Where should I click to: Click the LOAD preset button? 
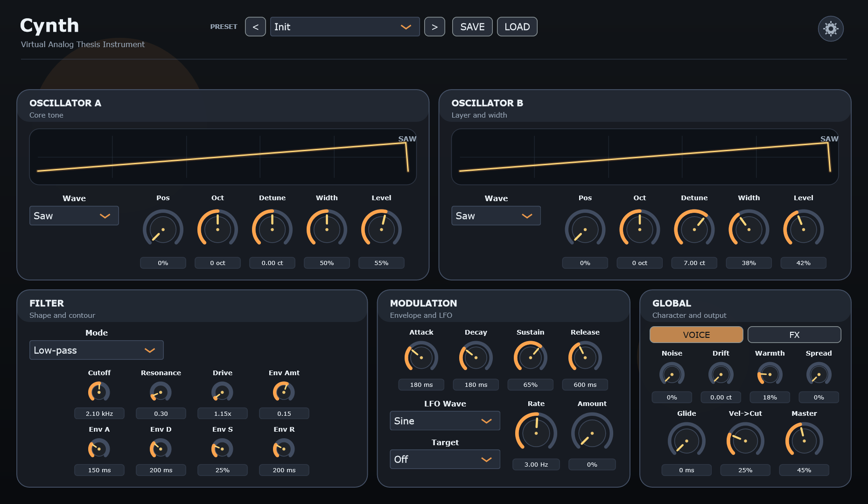click(517, 27)
